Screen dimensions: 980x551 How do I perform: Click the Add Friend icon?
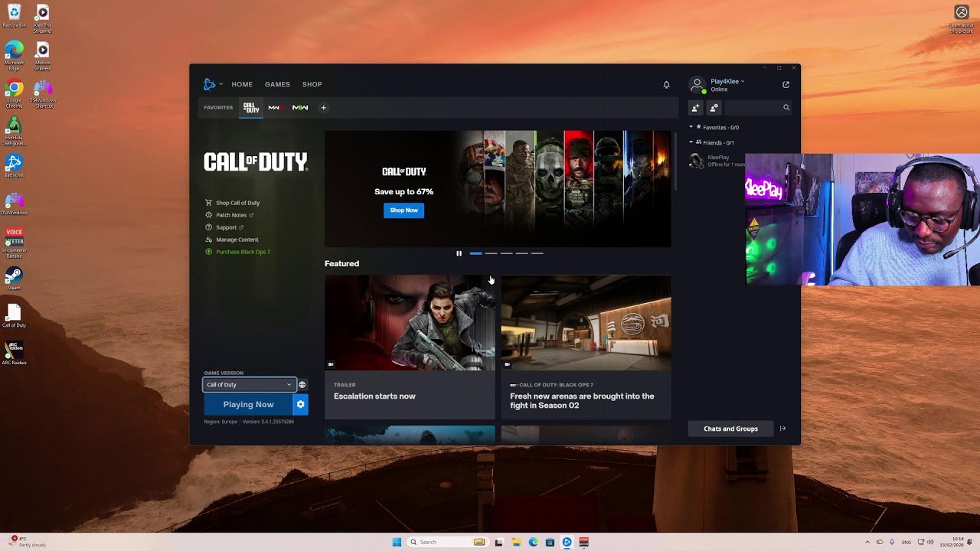pos(695,108)
